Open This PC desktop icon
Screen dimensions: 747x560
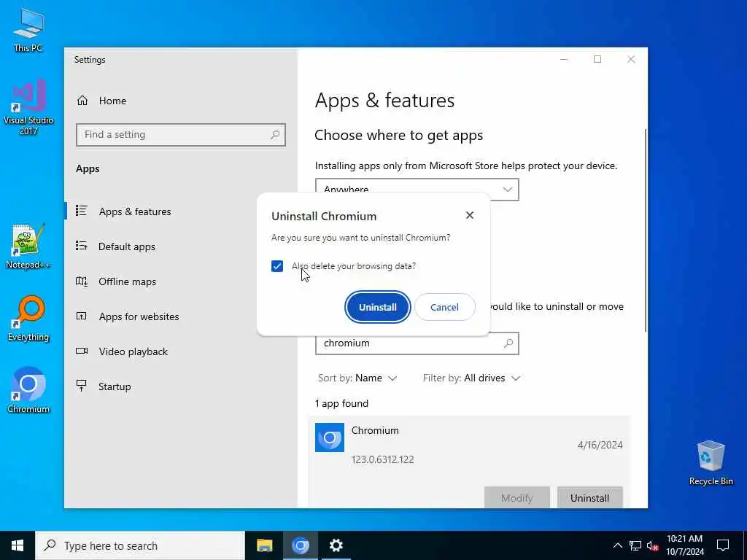[28, 31]
